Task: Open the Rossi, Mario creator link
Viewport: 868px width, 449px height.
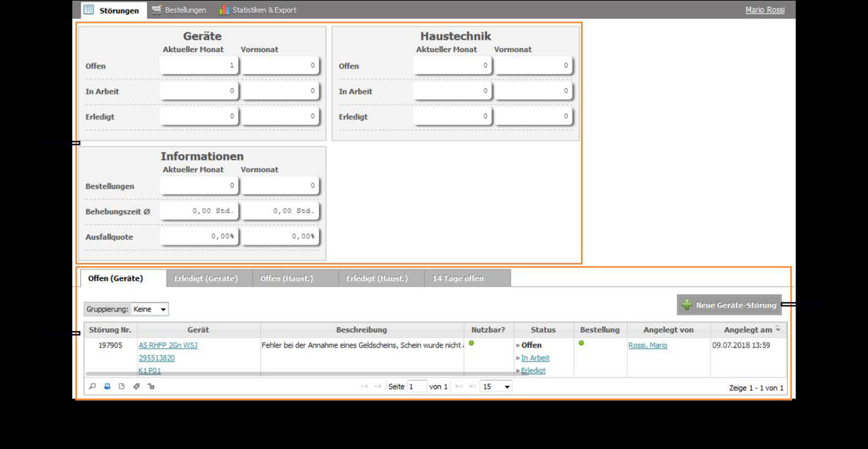Action: click(648, 345)
